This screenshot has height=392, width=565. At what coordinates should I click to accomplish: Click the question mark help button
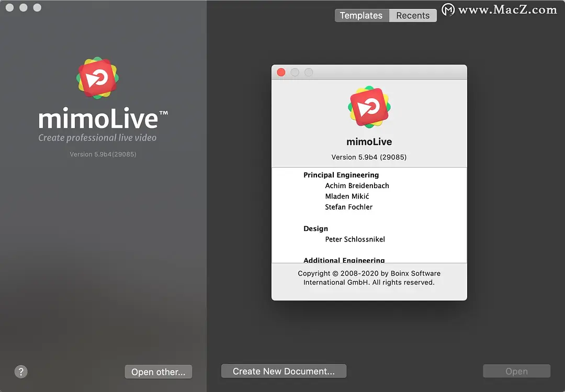click(x=21, y=372)
